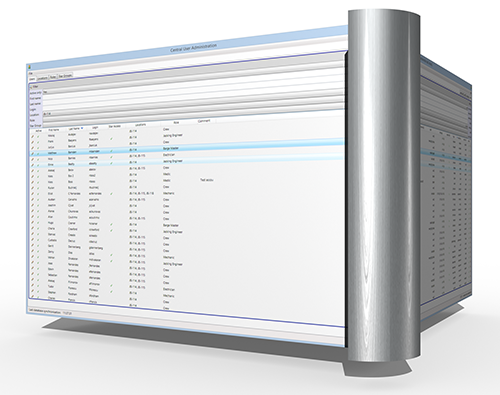The image size is (500, 395).
Task: Sort by the Active column header
Action: [38, 131]
